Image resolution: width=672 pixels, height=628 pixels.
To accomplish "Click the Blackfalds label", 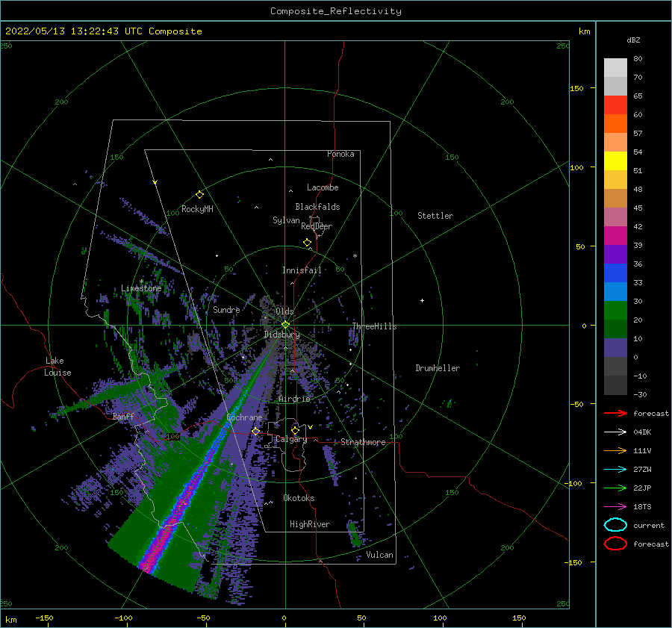I will click(317, 207).
